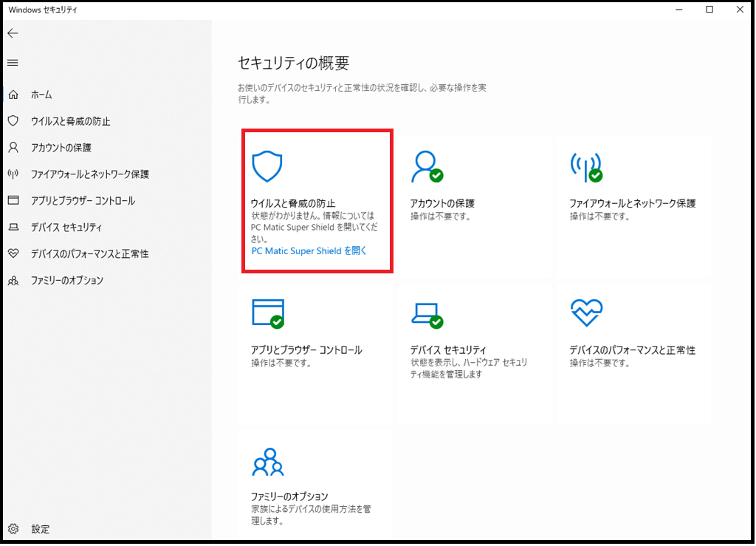Screen dimensions: 756x546
Task: Select ホーム in the sidebar
Action: (x=41, y=95)
